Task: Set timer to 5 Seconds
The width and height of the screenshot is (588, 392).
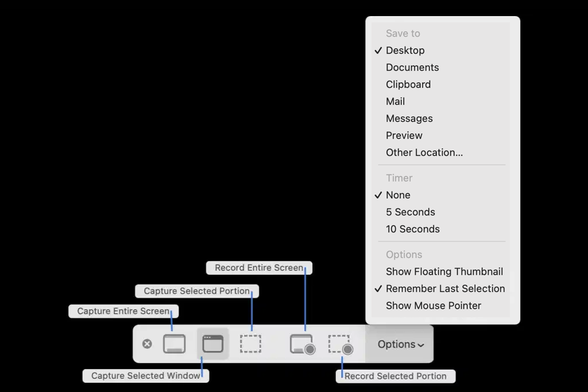Action: pos(410,212)
